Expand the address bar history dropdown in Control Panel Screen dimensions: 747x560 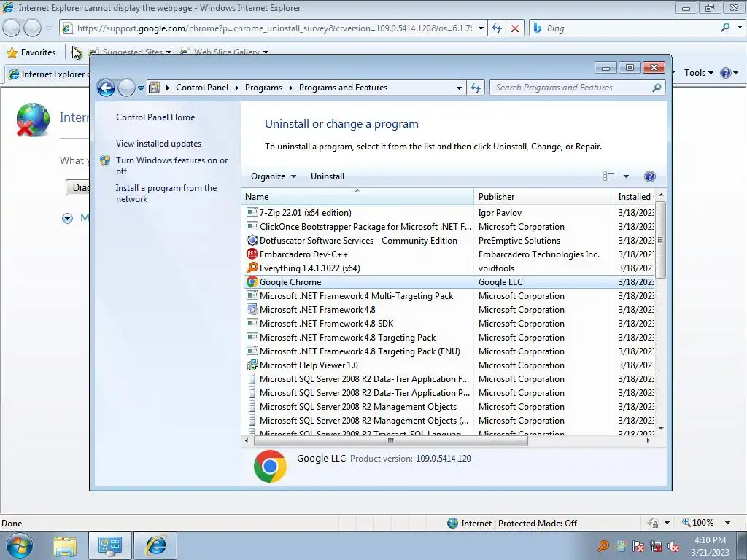click(459, 87)
